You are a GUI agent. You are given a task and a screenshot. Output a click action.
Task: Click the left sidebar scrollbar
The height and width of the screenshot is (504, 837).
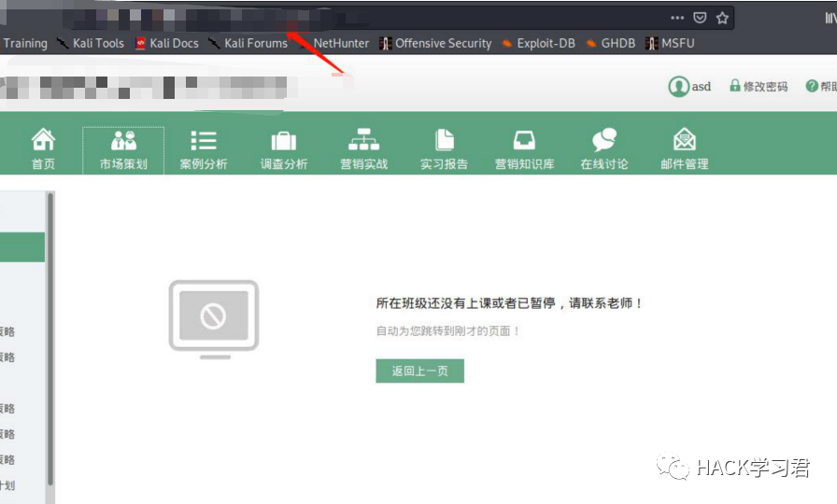(50, 339)
